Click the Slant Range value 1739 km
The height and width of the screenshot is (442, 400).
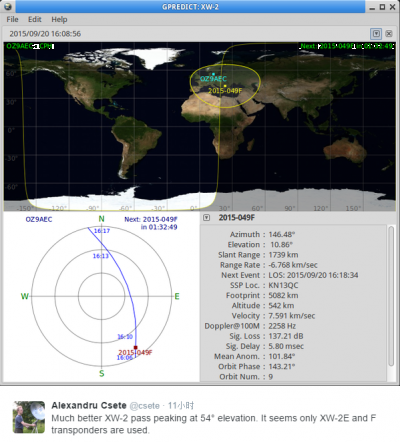[283, 255]
